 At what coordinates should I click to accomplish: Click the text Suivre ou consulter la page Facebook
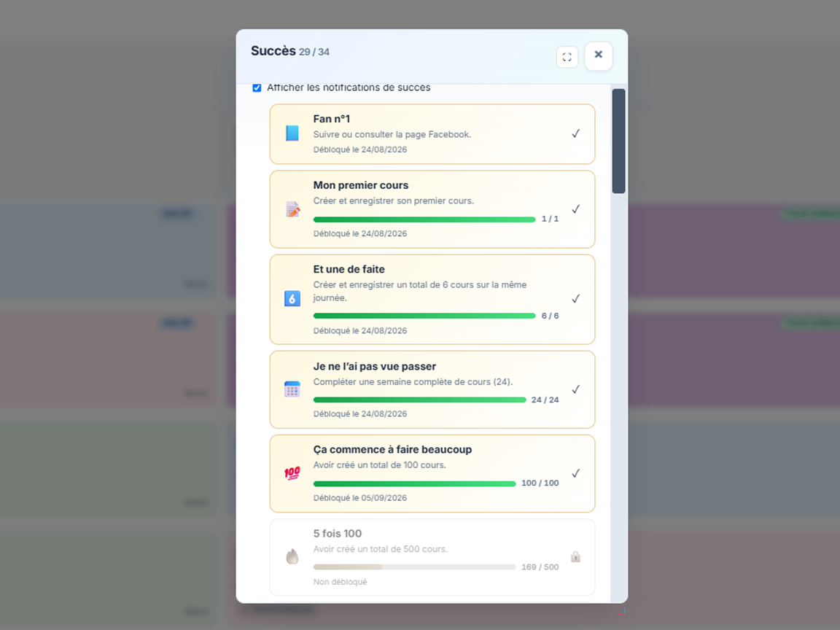392,134
